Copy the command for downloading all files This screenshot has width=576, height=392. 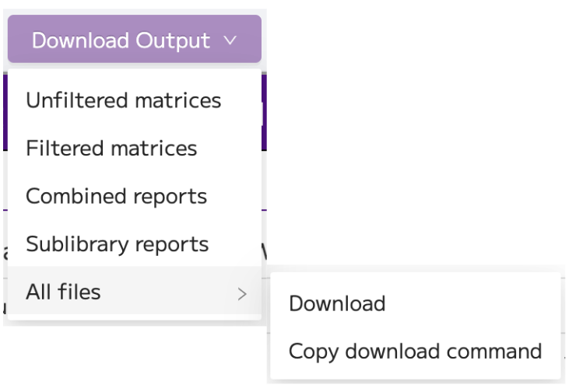[x=416, y=352]
